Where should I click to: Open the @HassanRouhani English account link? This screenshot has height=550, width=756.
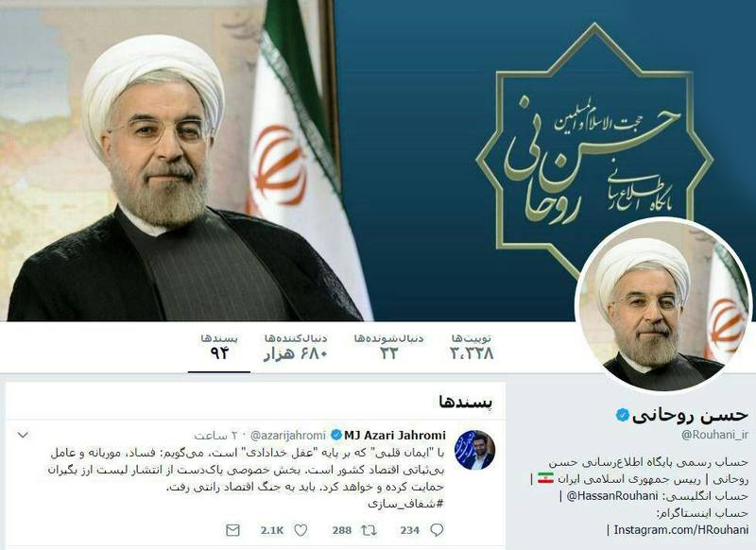pyautogui.click(x=611, y=495)
